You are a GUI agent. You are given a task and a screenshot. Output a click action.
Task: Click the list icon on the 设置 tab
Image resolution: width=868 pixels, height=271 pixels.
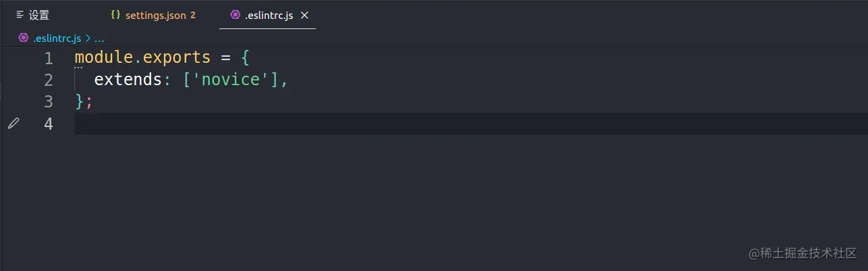20,15
